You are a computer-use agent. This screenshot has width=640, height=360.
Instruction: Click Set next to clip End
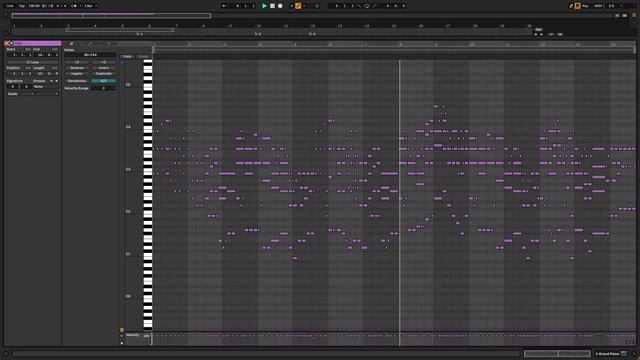[55, 49]
